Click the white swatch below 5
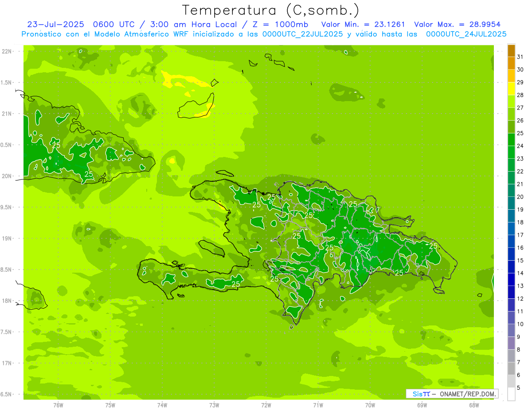This screenshot has width=532, height=411. [x=511, y=394]
